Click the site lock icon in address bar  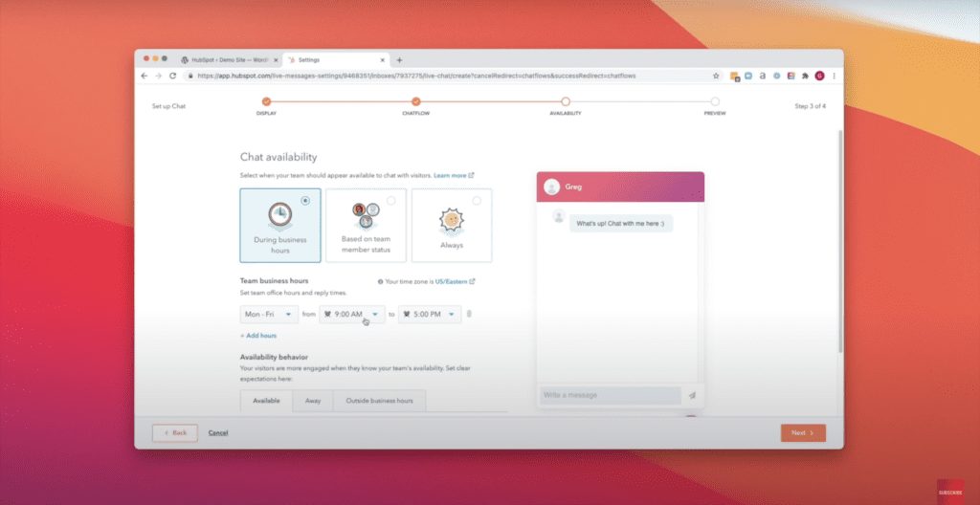190,76
